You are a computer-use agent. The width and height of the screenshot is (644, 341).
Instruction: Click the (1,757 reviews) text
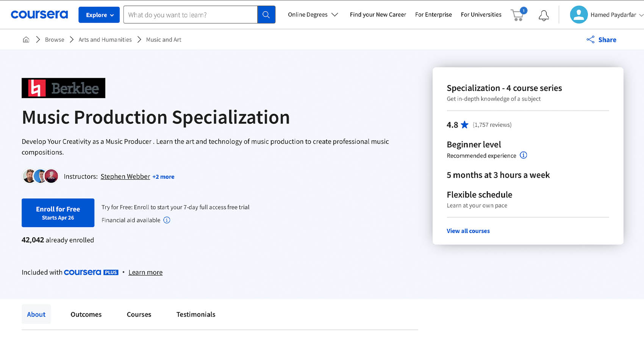coord(492,125)
